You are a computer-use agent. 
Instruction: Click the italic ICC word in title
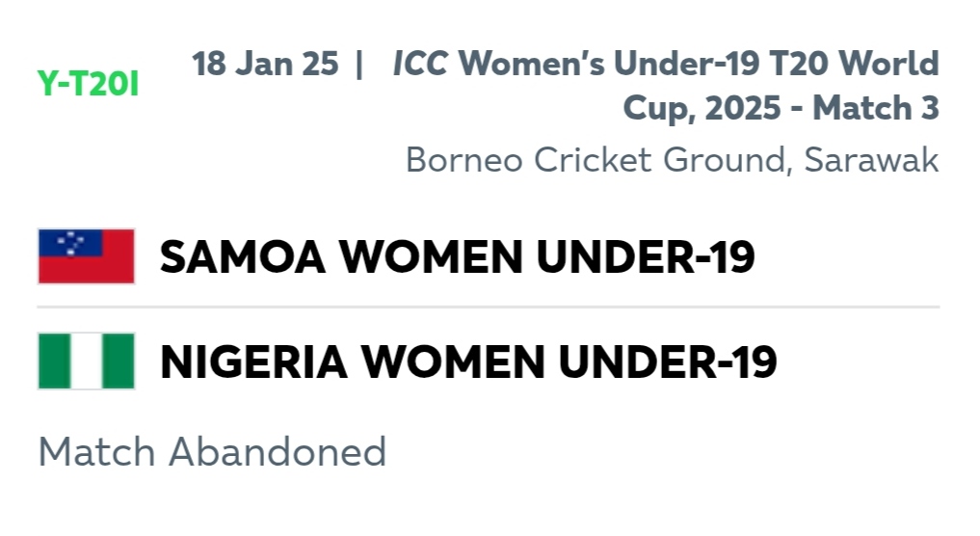(420, 64)
